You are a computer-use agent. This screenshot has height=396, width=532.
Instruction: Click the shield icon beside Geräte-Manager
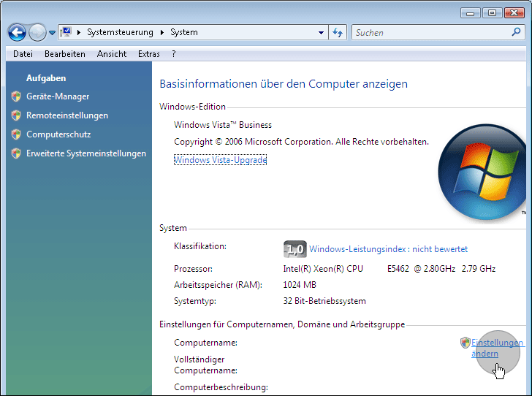tap(16, 96)
